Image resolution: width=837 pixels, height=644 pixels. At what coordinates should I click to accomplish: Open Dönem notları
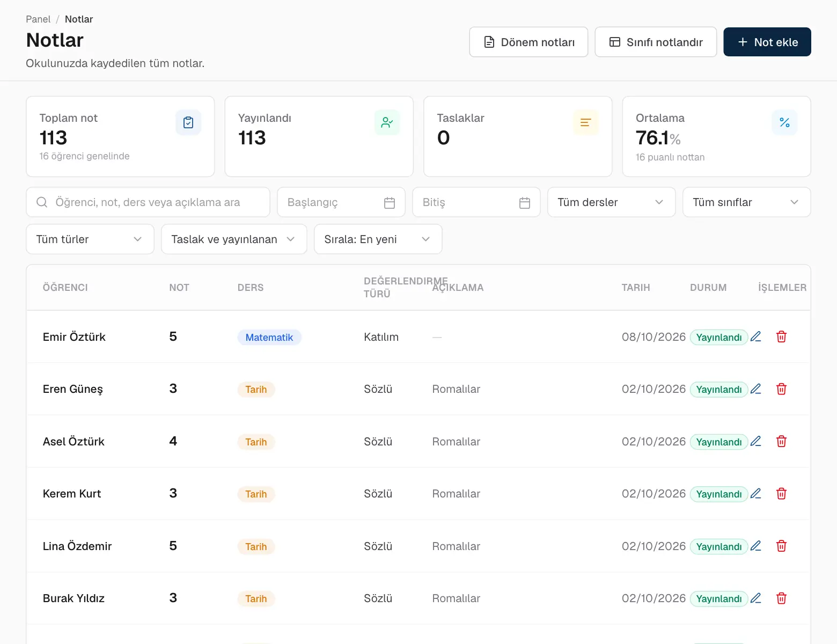click(x=528, y=42)
